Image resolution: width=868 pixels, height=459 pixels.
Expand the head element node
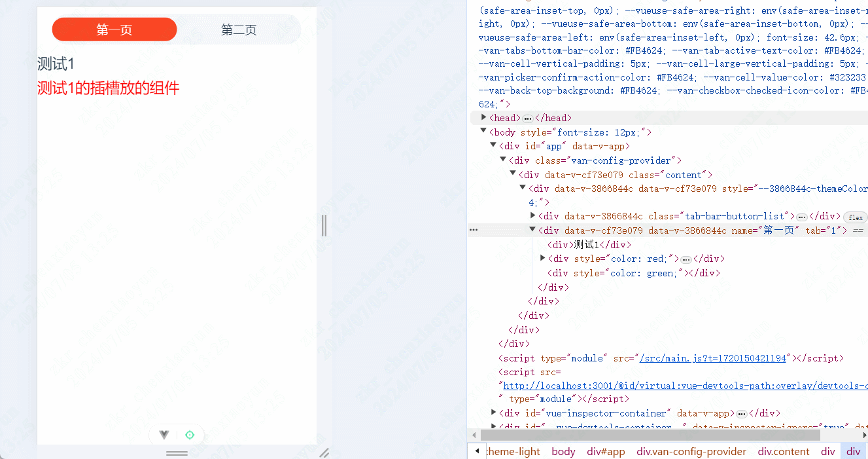[x=484, y=117]
